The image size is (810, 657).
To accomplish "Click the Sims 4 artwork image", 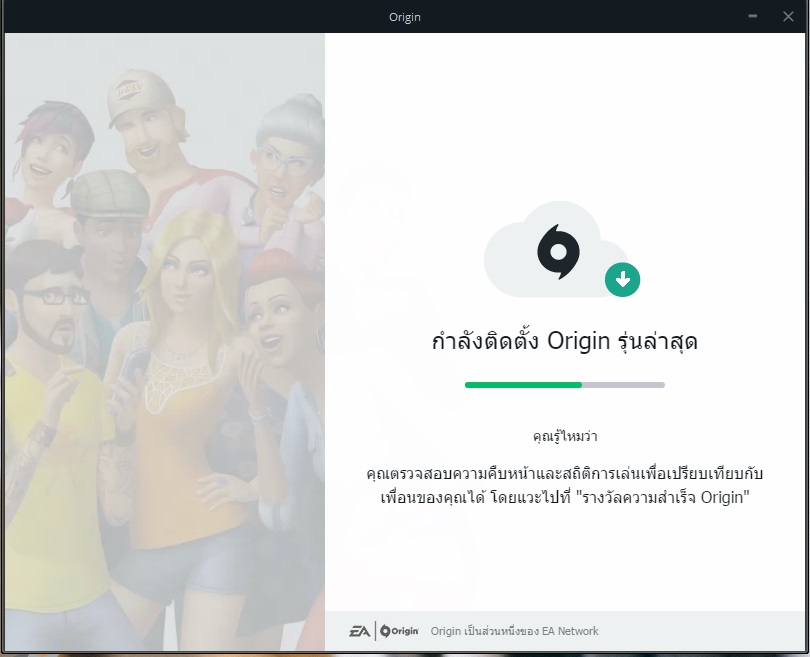I will (165, 342).
